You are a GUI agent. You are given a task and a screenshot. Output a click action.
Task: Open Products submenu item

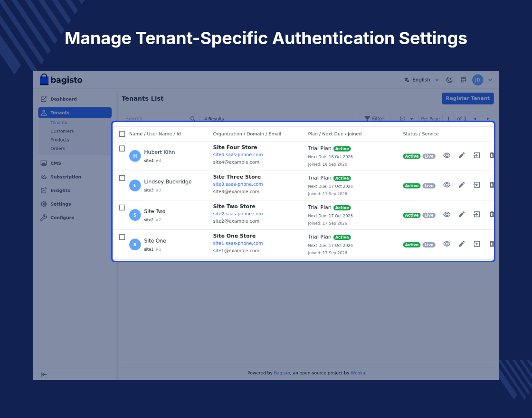tap(60, 140)
